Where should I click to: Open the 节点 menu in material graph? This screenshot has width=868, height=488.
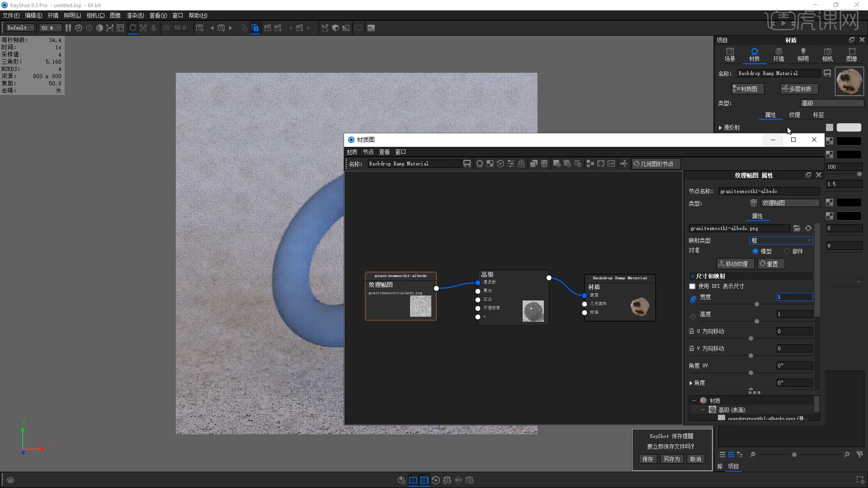tap(368, 152)
